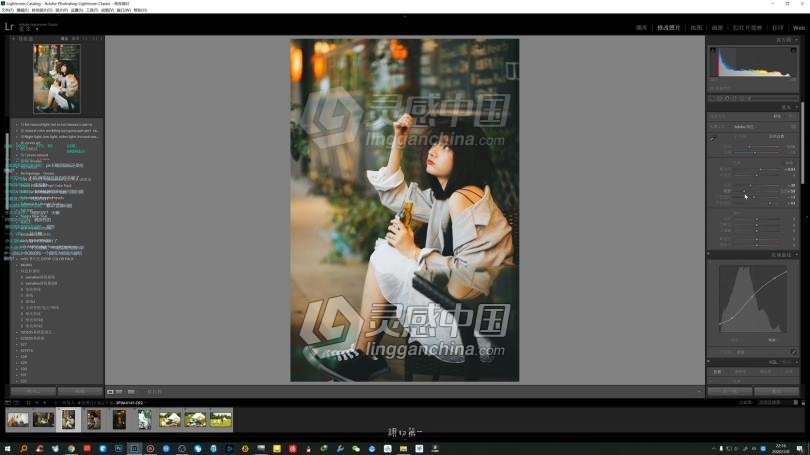The height and width of the screenshot is (455, 810).
Task: Click the Previous button in right panel
Action: click(x=729, y=391)
